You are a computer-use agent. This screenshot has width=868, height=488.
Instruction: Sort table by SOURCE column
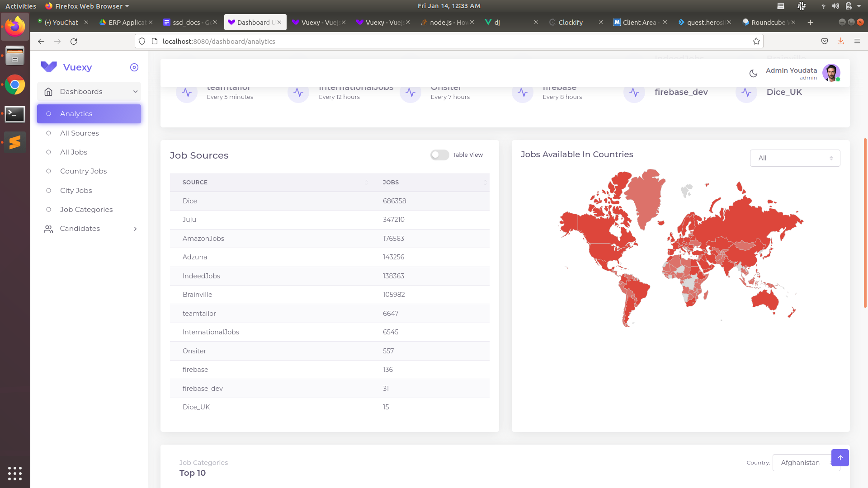(x=270, y=183)
